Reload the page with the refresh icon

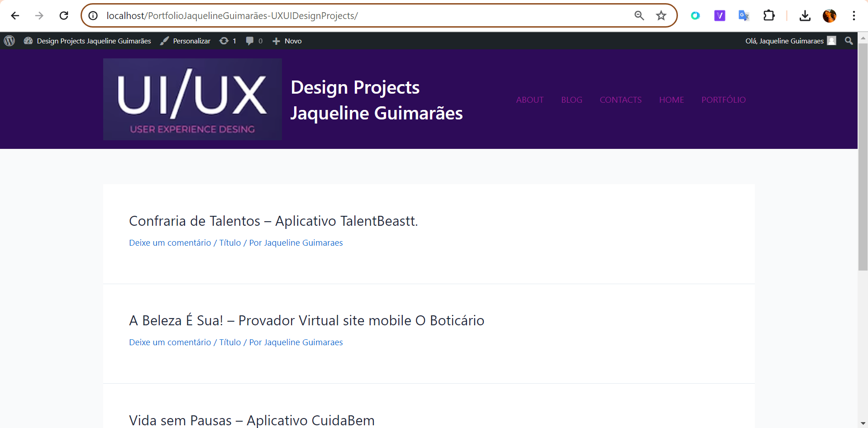[x=64, y=16]
